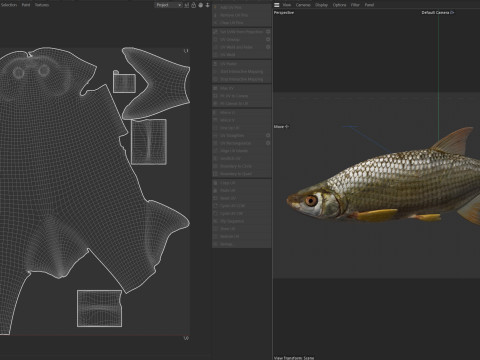
Task: Choose Clear UV Pins command
Action: (242, 23)
